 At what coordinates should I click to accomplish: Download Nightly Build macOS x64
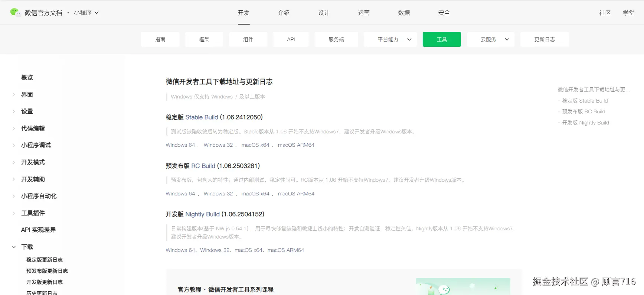pos(248,250)
